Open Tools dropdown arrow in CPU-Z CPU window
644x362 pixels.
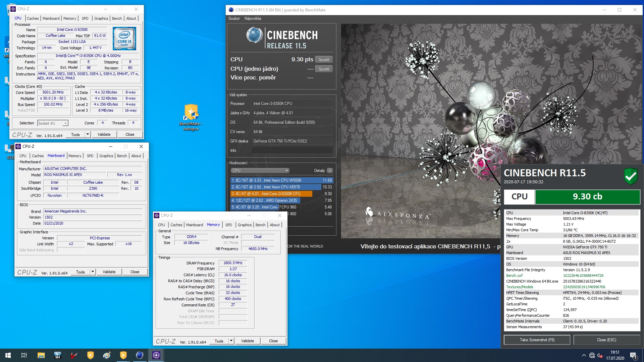88,134
